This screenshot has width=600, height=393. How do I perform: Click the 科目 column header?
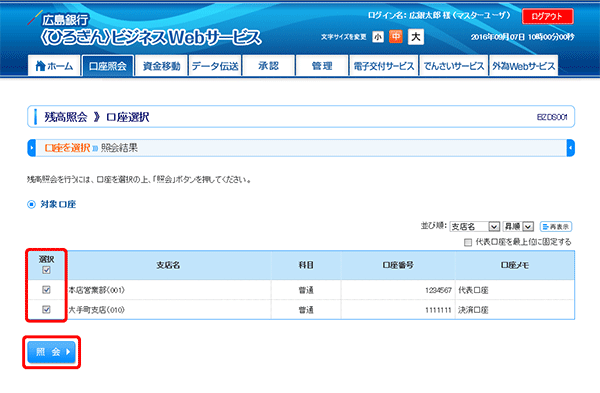[306, 265]
